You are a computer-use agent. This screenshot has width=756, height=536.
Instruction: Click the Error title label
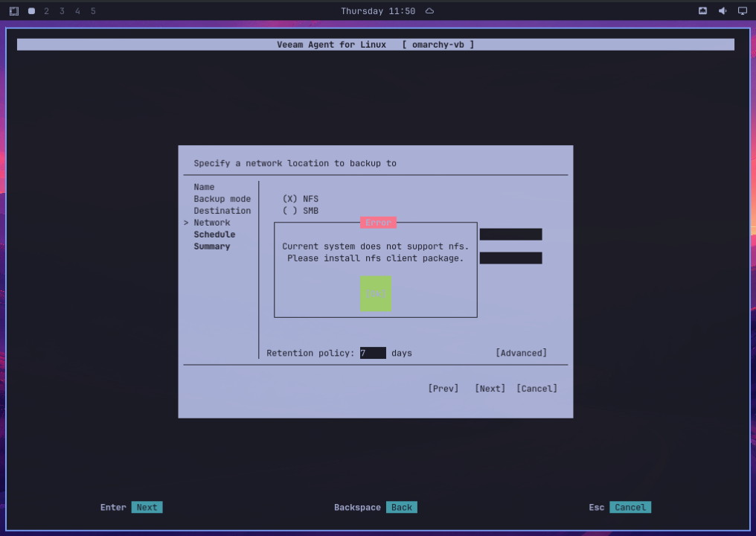pyautogui.click(x=378, y=223)
